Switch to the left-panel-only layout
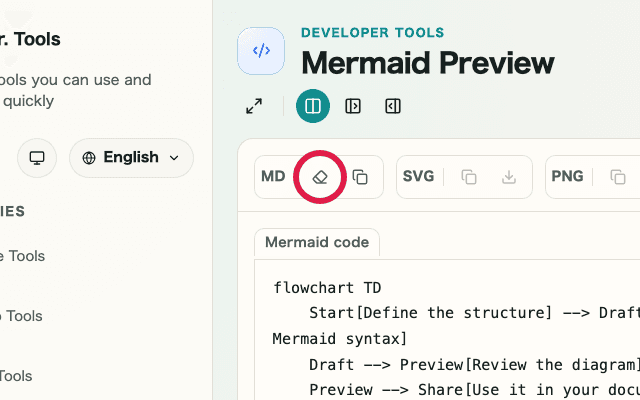 pos(353,106)
